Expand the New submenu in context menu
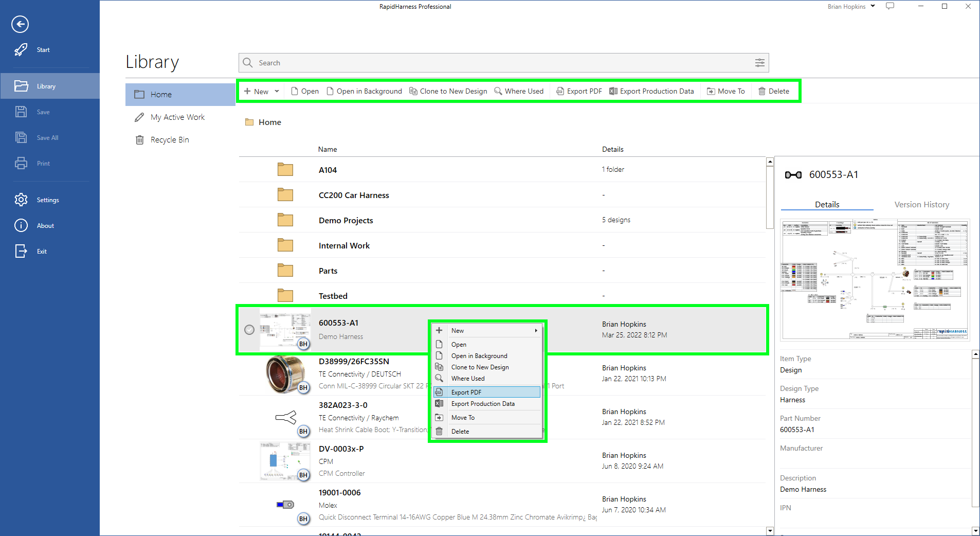The image size is (980, 536). pyautogui.click(x=487, y=330)
